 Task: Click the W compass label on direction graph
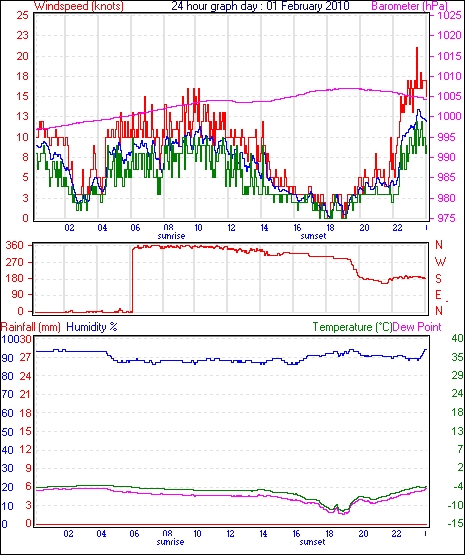tap(440, 262)
